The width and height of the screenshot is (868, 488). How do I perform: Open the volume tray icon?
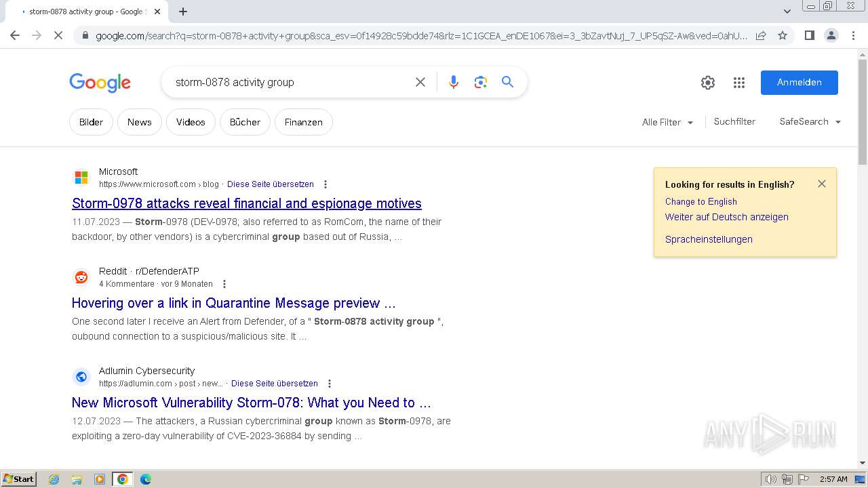pyautogui.click(x=771, y=479)
